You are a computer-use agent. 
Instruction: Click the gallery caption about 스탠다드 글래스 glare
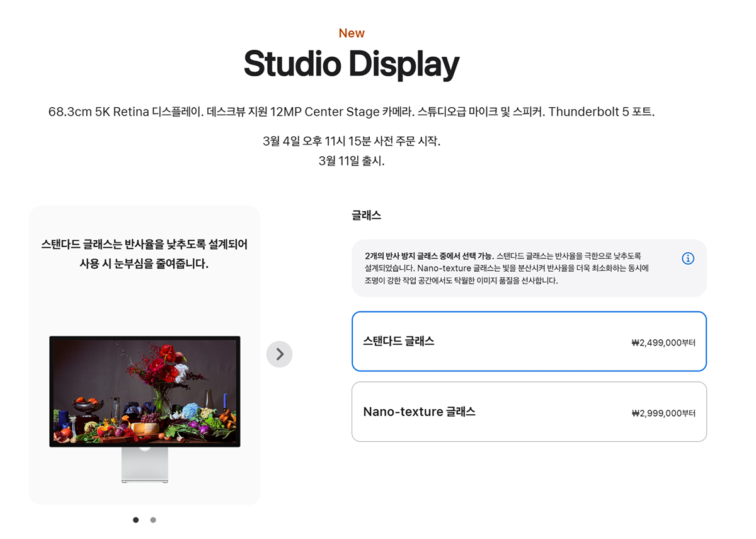[x=144, y=253]
